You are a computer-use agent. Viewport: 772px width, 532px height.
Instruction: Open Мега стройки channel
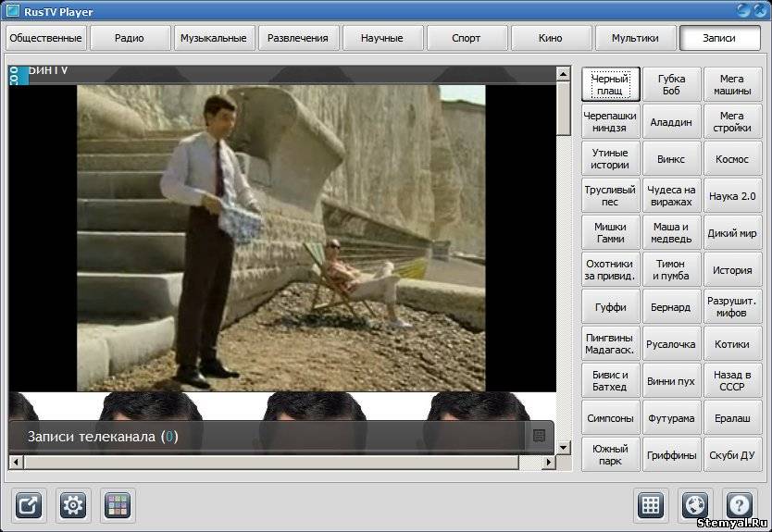pos(732,121)
